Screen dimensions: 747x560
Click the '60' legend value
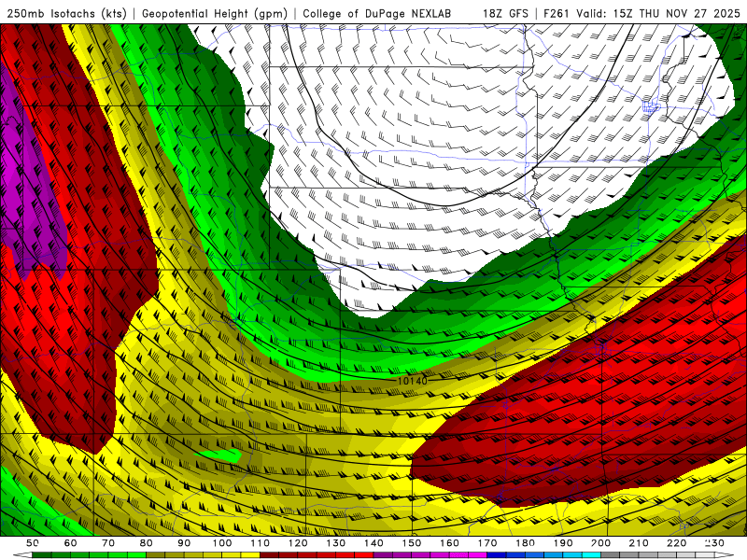point(70,543)
